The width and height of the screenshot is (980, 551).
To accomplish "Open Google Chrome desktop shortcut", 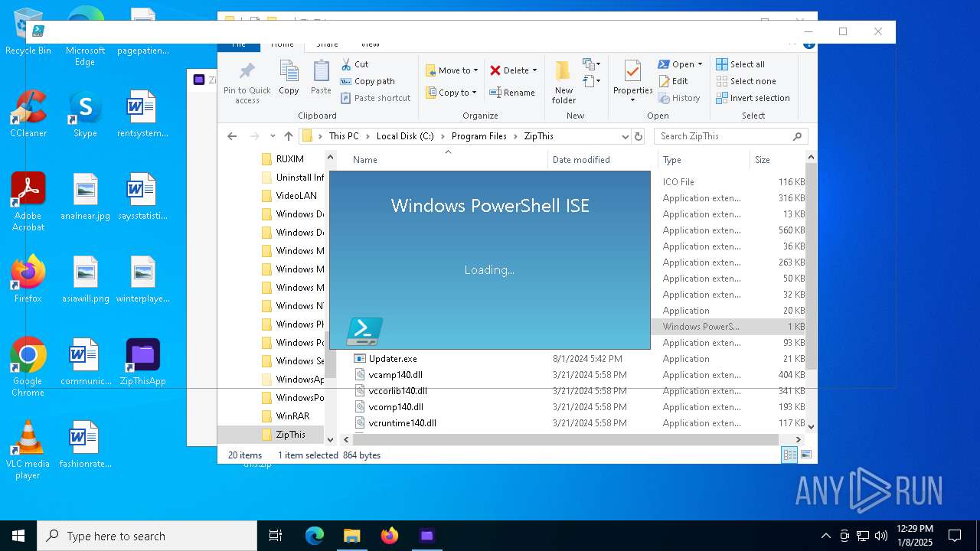I will click(28, 367).
